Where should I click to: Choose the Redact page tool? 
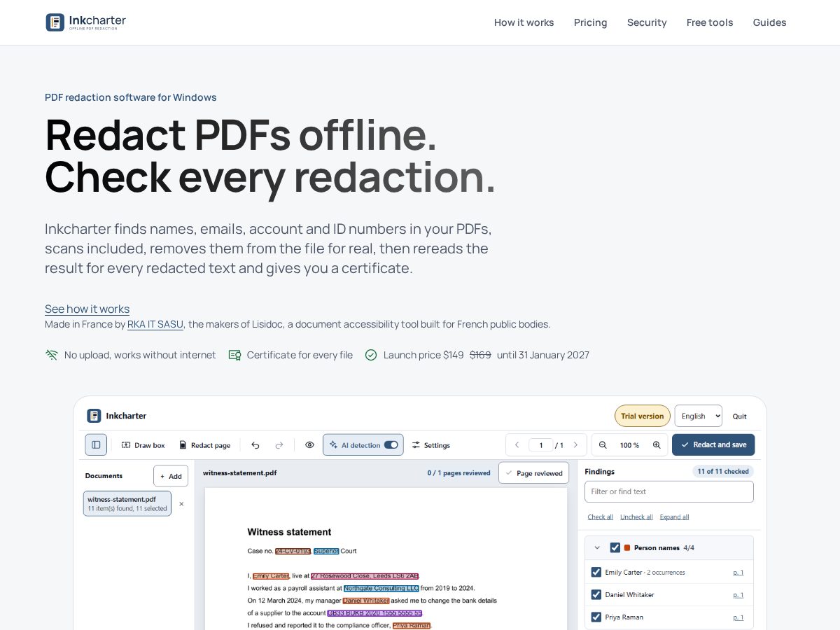(x=204, y=445)
